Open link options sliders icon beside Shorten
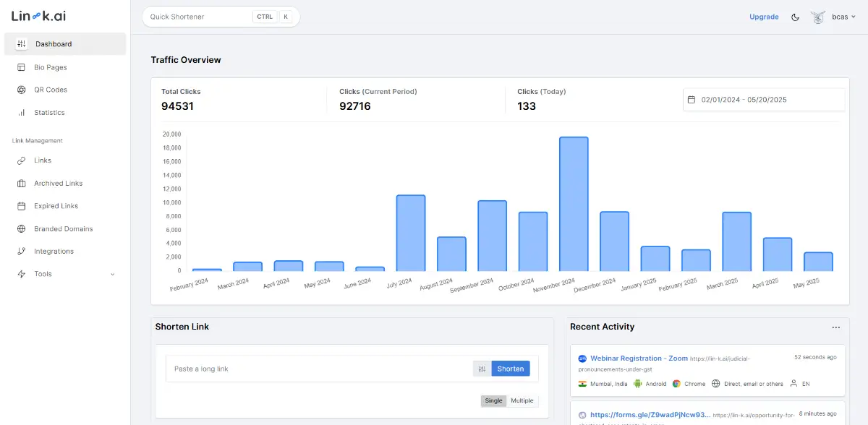Viewport: 868px width, 425px height. (x=482, y=369)
